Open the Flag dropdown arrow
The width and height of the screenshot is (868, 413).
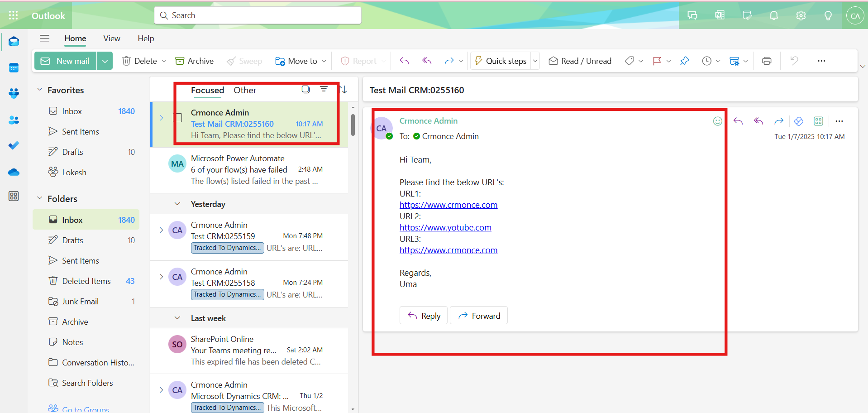click(x=668, y=61)
